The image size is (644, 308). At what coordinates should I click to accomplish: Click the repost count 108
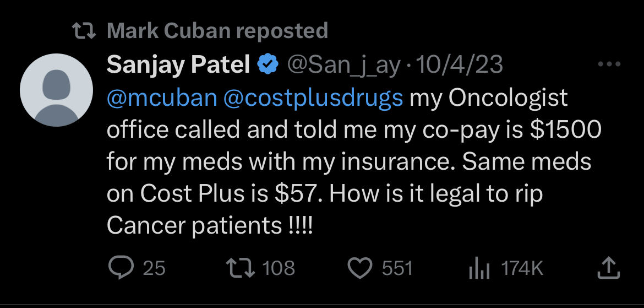click(279, 268)
